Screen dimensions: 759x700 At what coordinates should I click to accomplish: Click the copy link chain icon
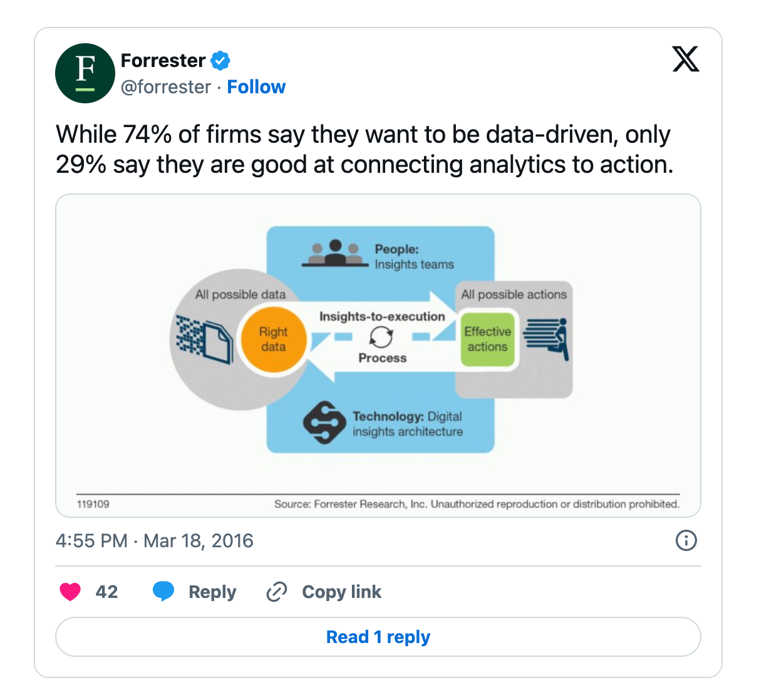pyautogui.click(x=276, y=592)
